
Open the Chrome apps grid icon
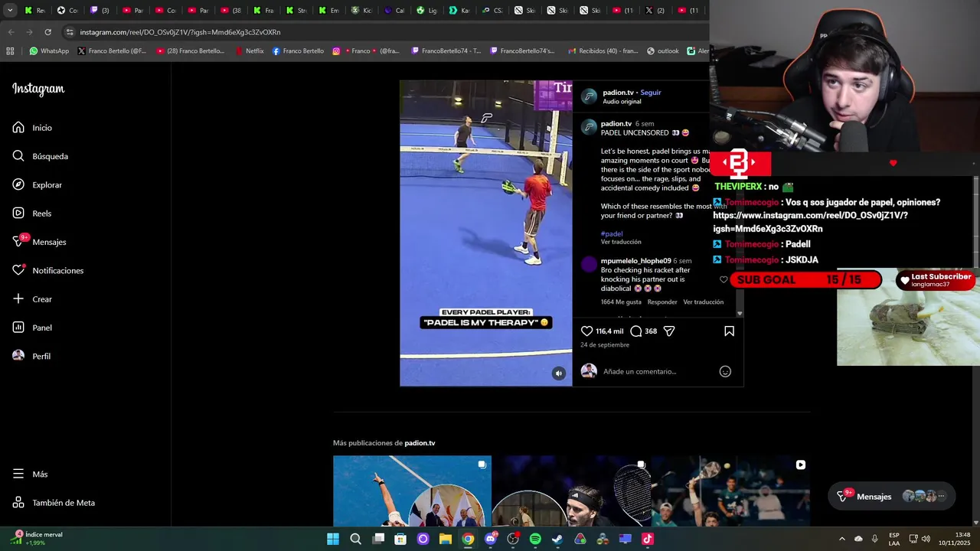coord(10,51)
